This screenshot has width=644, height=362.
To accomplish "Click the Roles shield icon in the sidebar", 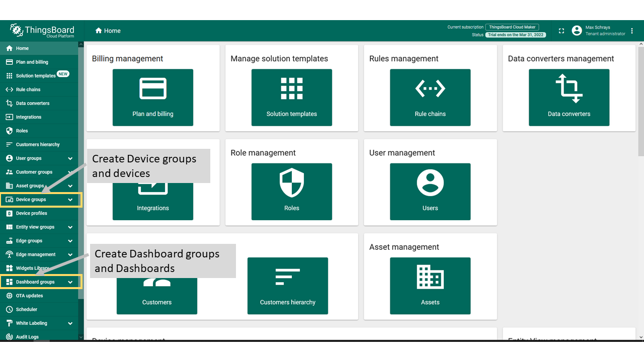I will point(9,131).
